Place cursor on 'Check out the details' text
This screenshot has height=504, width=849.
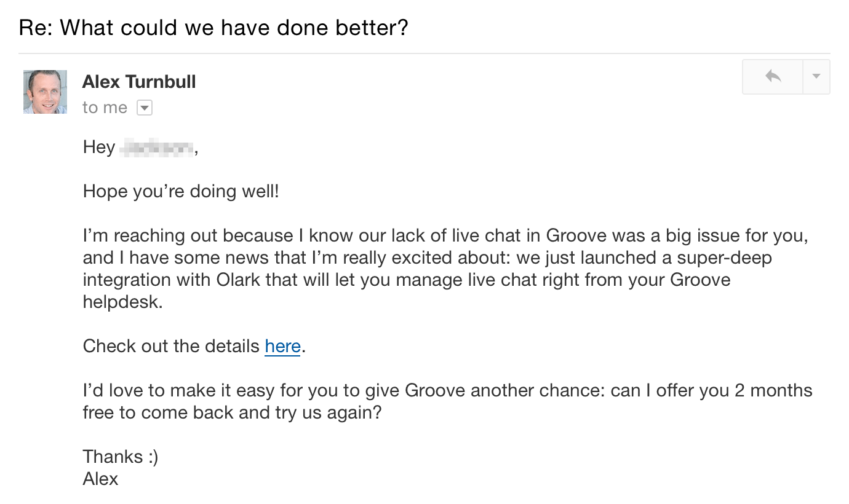coord(171,347)
